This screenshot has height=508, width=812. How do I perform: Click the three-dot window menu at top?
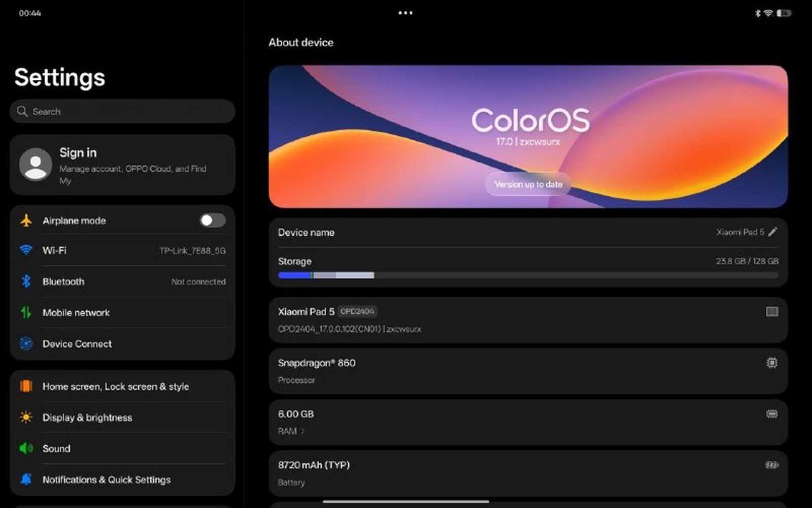click(x=405, y=13)
